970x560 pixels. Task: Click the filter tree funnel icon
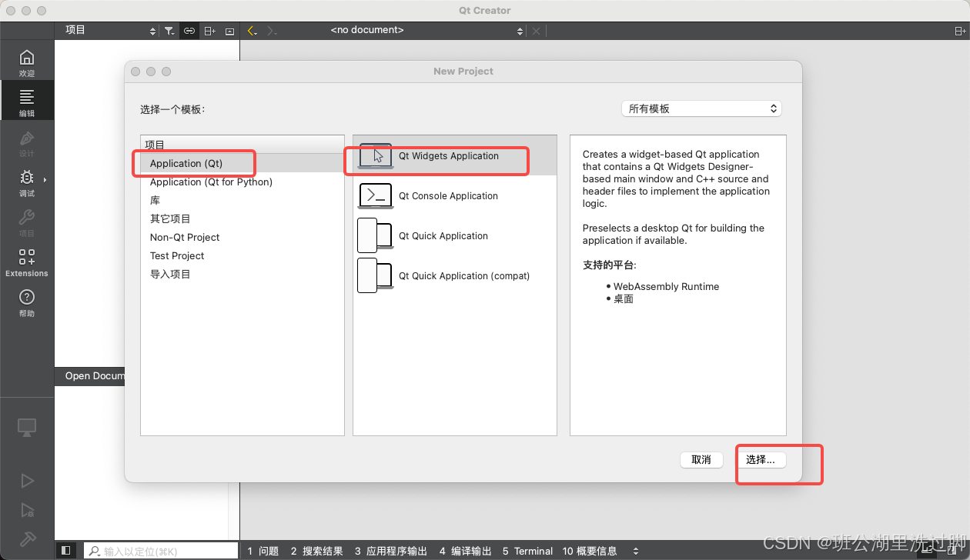[169, 31]
